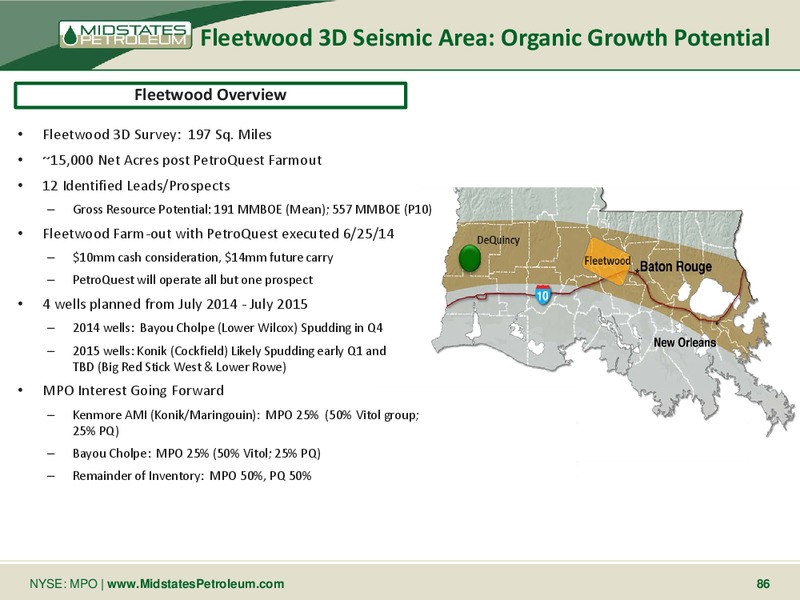Open the www.MidstatesPetroleum.com link
This screenshot has height=600, width=800.
195,584
